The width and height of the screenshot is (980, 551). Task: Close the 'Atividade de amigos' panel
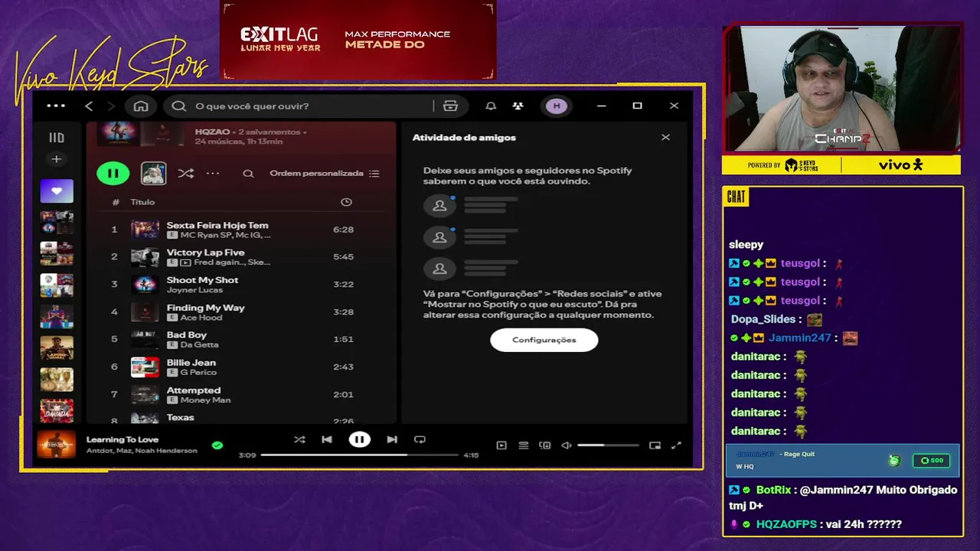coord(665,137)
